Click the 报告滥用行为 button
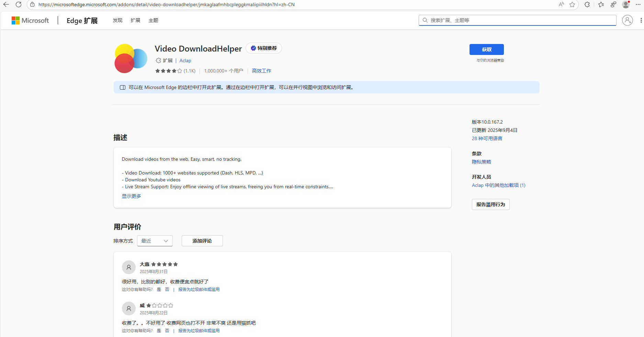 pyautogui.click(x=491, y=204)
